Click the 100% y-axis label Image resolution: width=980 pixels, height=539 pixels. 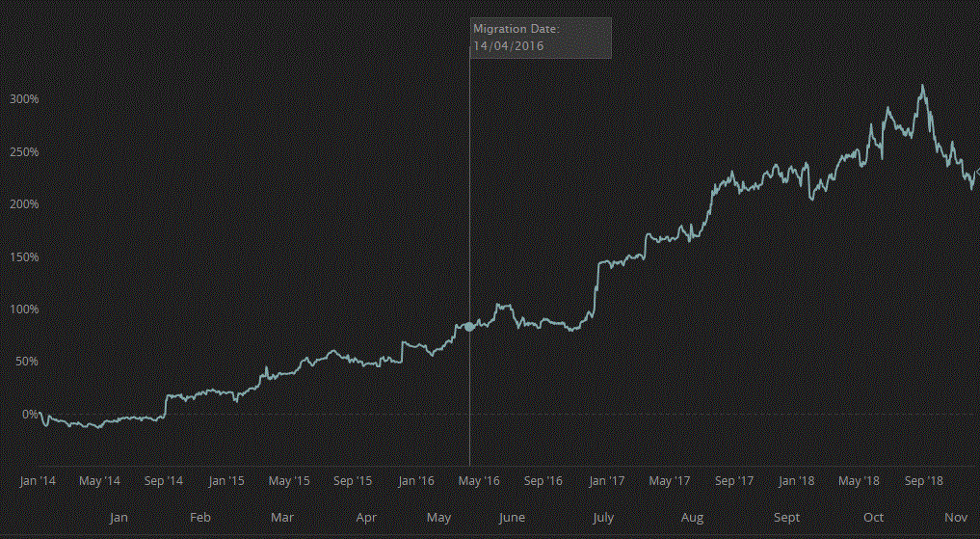(x=24, y=310)
